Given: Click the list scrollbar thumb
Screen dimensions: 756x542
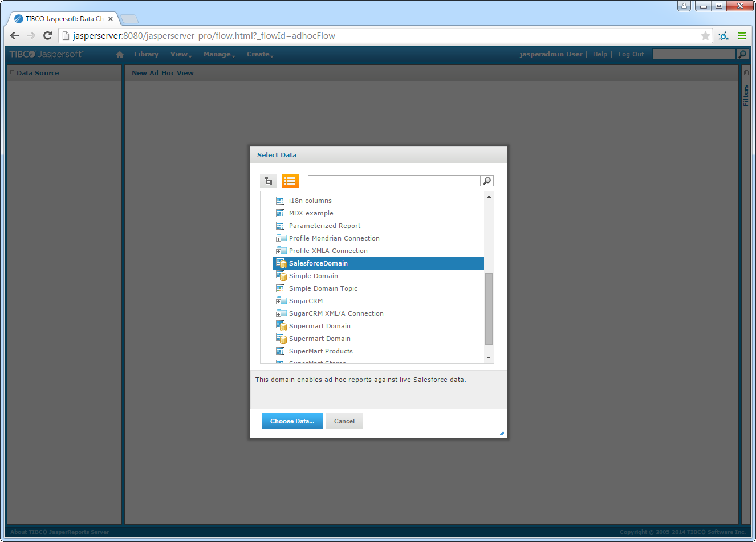Looking at the screenshot, I should (489, 308).
